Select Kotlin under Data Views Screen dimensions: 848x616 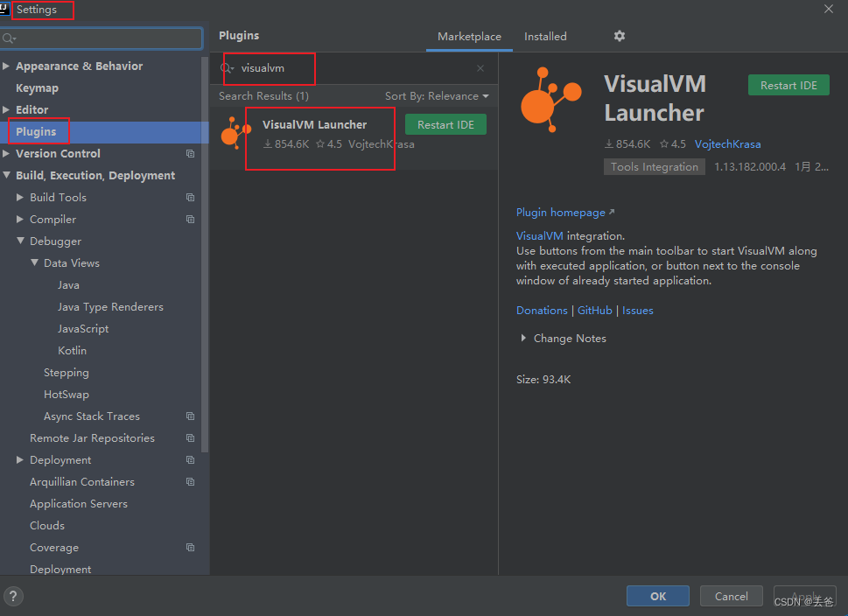[72, 351]
